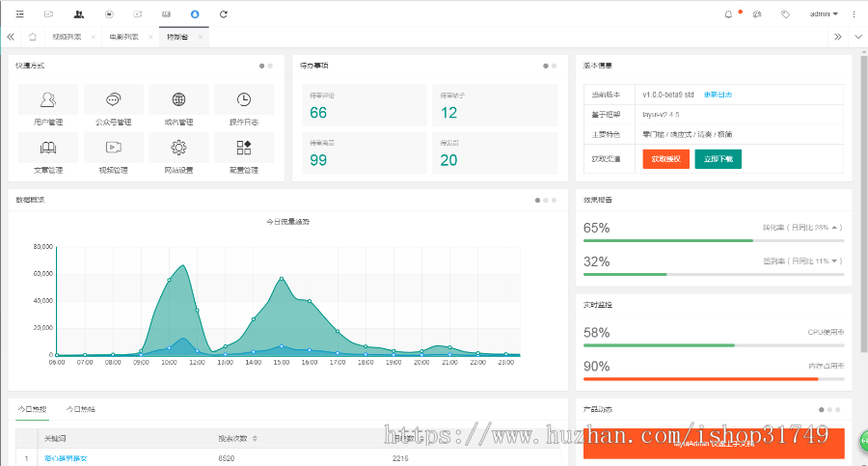
Task: Click the page vertical scrollbar
Action: pyautogui.click(x=864, y=203)
